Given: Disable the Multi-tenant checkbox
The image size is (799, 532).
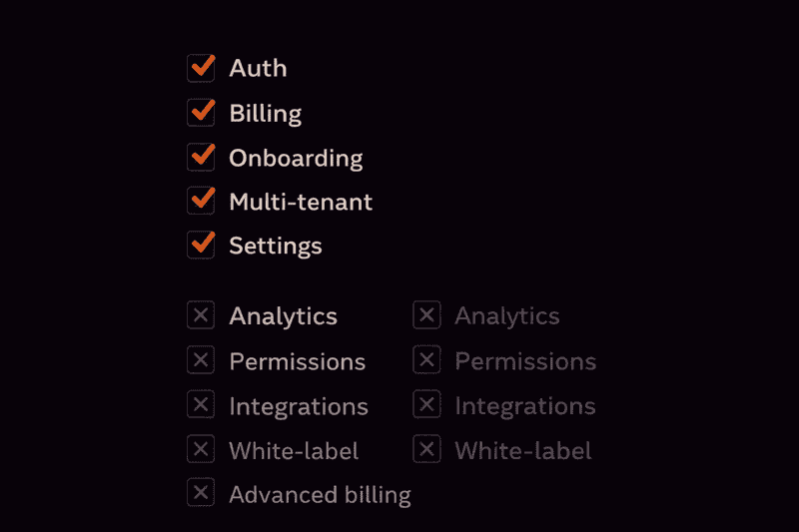Looking at the screenshot, I should click(201, 202).
